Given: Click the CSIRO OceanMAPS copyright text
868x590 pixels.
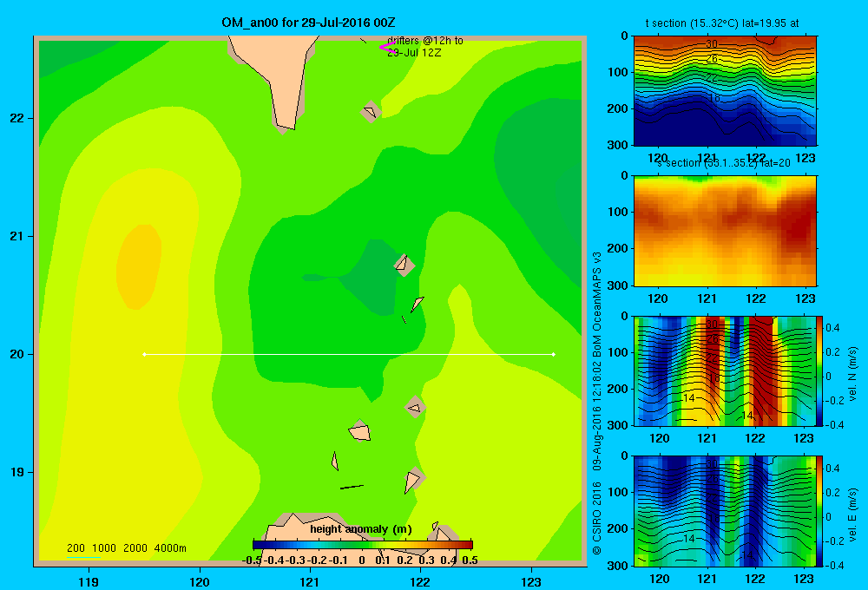Looking at the screenshot, I should pos(597,403).
